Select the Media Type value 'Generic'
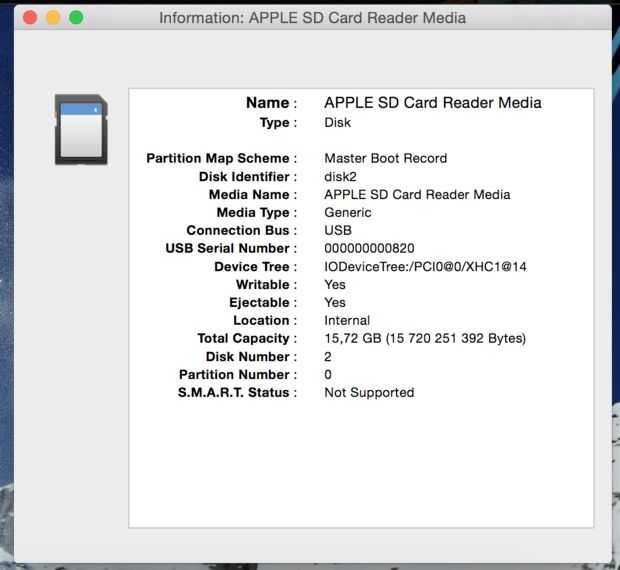The image size is (620, 570). coord(348,213)
